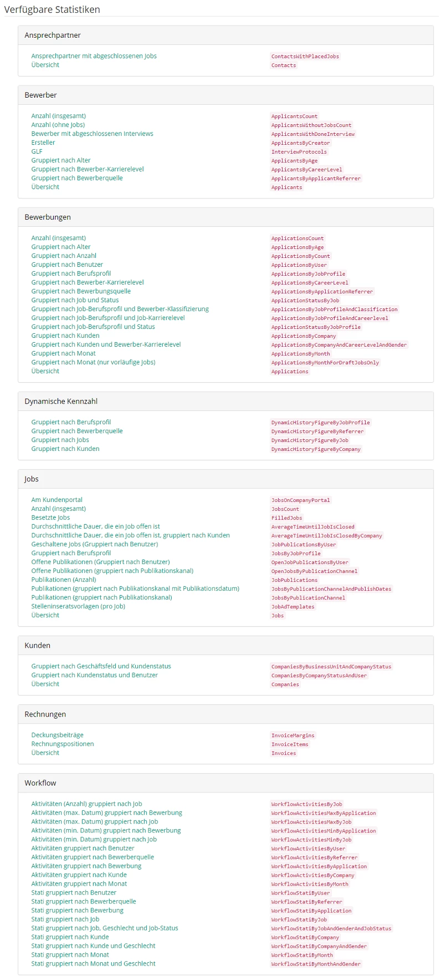Screen dimensions: 441x980
Task: Open 'Gruppiert nach Geschäftsfeld und Kundenstatus'
Action: 101,666
